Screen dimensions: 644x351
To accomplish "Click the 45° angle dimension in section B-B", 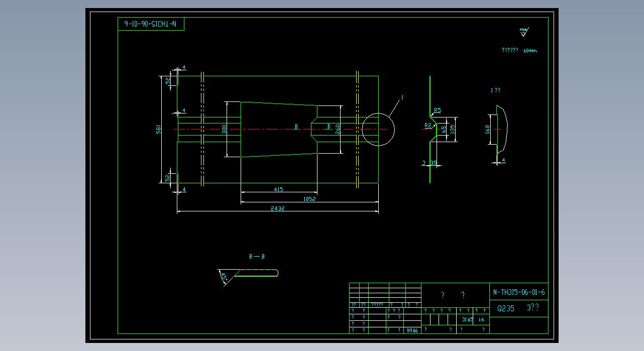I will [x=224, y=277].
